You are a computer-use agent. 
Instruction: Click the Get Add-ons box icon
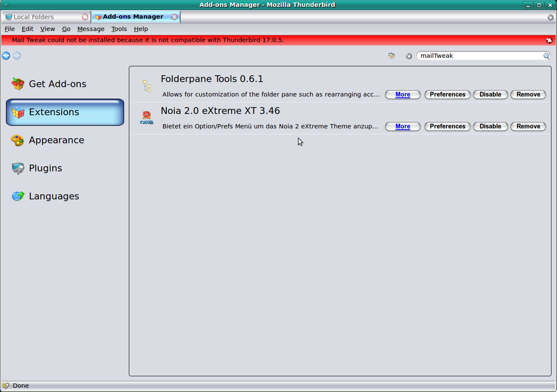18,84
